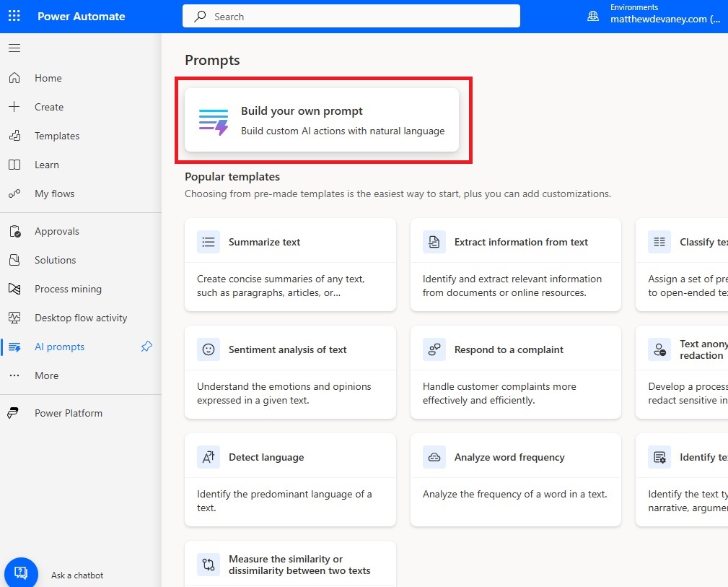Click the AI prompts sidebar icon

click(14, 347)
